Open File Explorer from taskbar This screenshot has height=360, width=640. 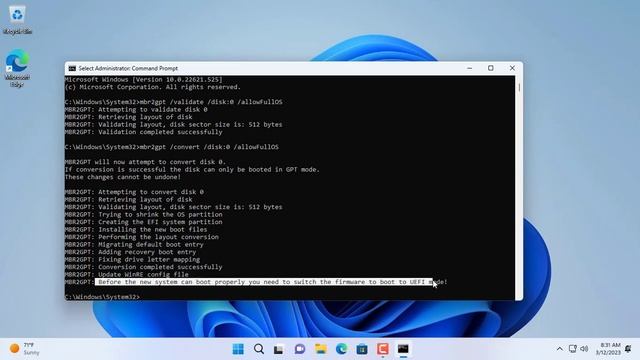[320, 349]
